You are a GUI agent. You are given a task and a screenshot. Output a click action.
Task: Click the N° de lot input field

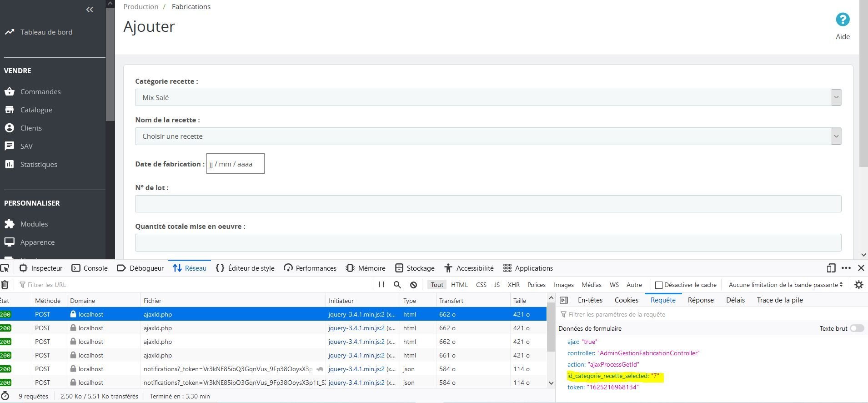click(487, 204)
